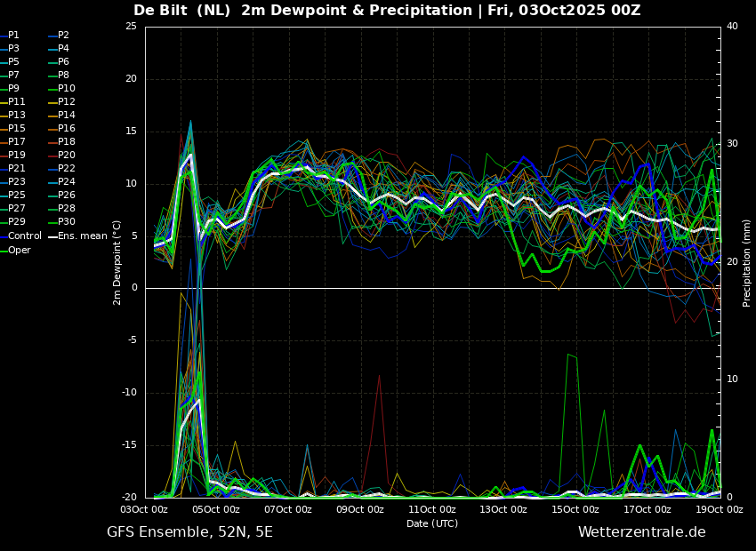The width and height of the screenshot is (756, 551).
Task: Click legend item P30
Action: 62,221
